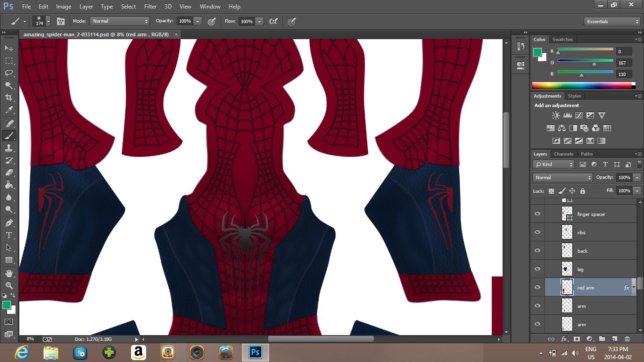Select the Lasso tool
Image resolution: width=644 pixels, height=362 pixels.
9,73
